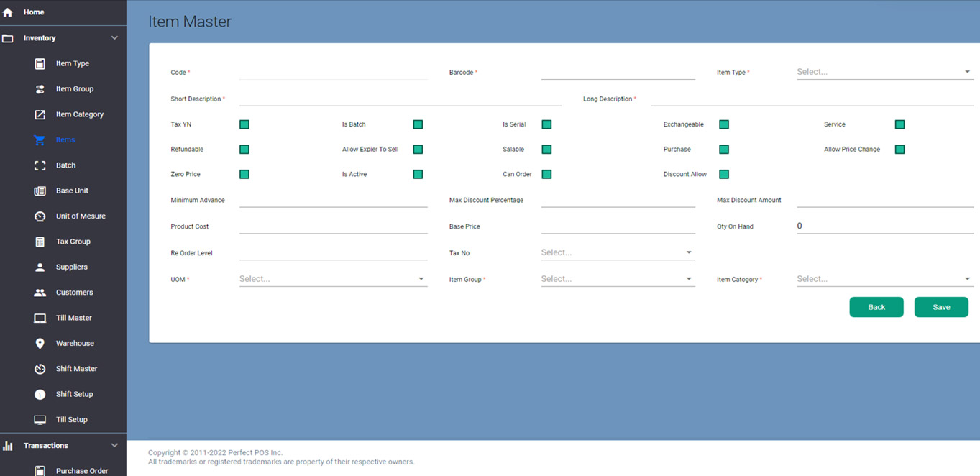Toggle the Zero Price checkbox
Image resolution: width=980 pixels, height=476 pixels.
pyautogui.click(x=244, y=174)
